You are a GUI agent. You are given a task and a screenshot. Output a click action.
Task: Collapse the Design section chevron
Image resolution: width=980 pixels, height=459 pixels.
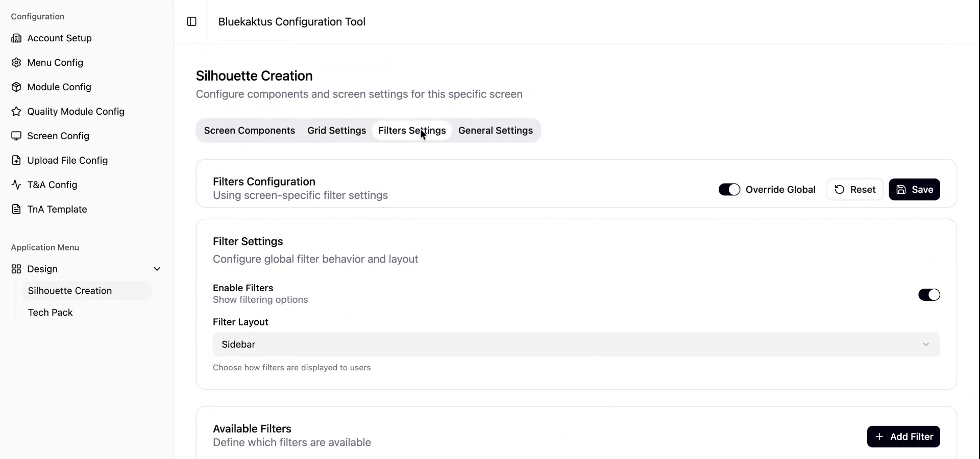tap(157, 269)
